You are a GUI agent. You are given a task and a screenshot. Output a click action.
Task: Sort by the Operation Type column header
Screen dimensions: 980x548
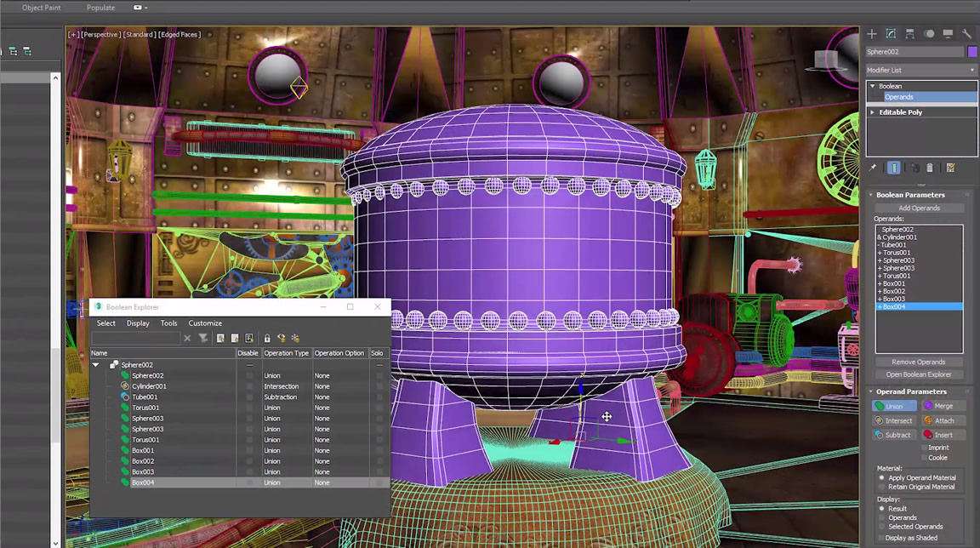click(x=286, y=353)
